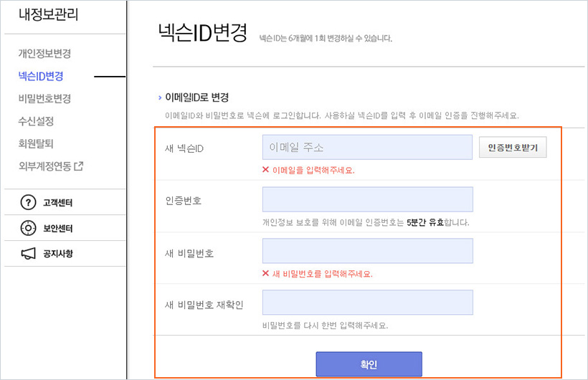Focus the 새 넥슨ID email address field
588x380 pixels.
(x=367, y=148)
